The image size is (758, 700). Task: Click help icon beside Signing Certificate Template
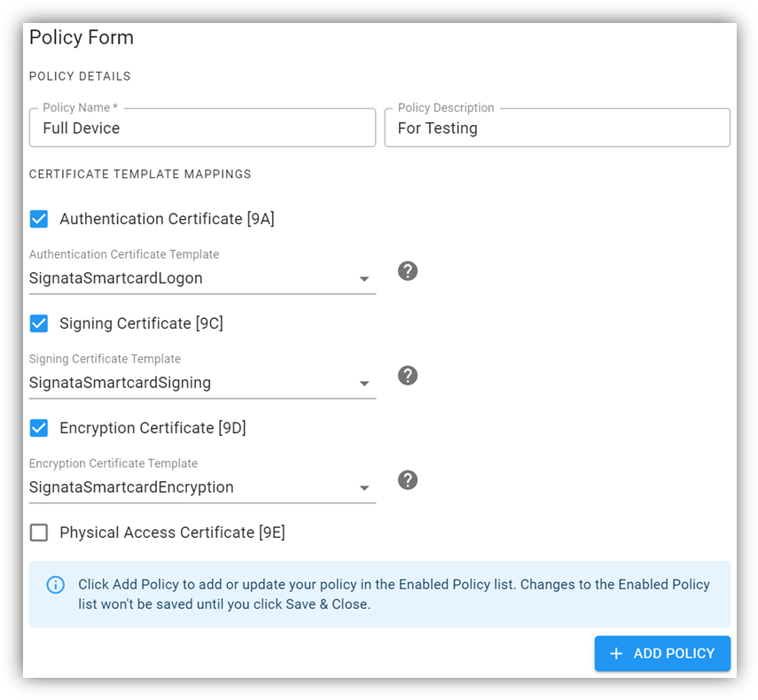(x=408, y=376)
